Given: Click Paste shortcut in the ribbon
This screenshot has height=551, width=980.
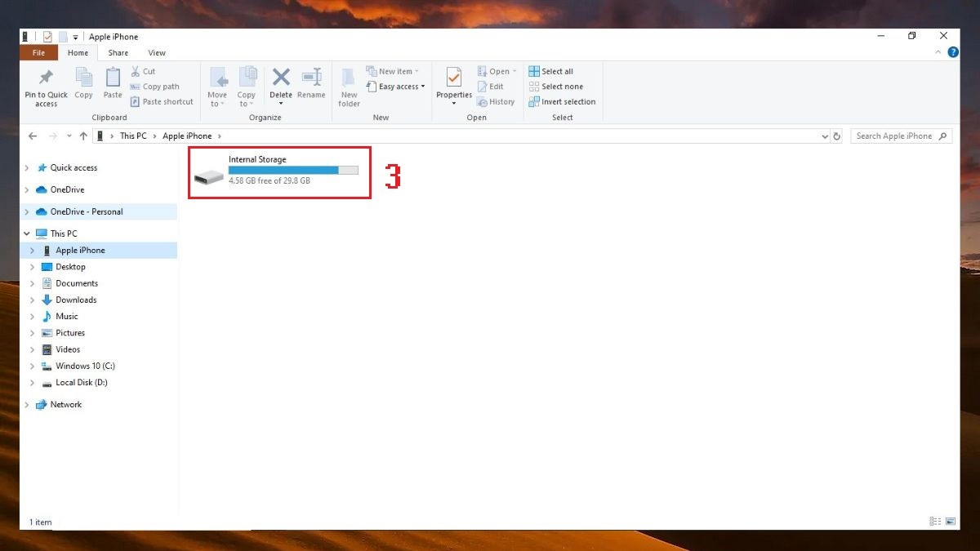Looking at the screenshot, I should click(162, 102).
